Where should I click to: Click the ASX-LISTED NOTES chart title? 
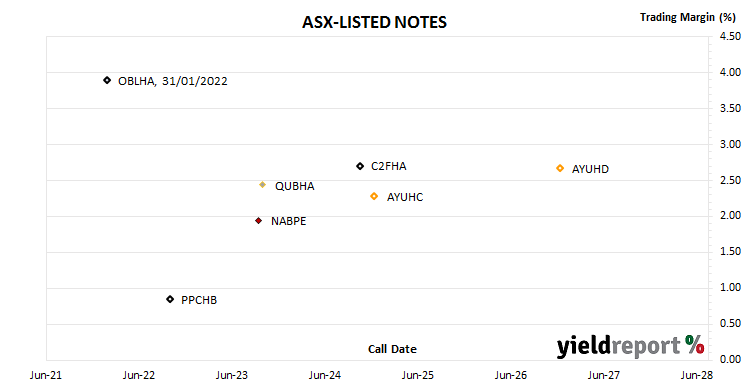375,22
